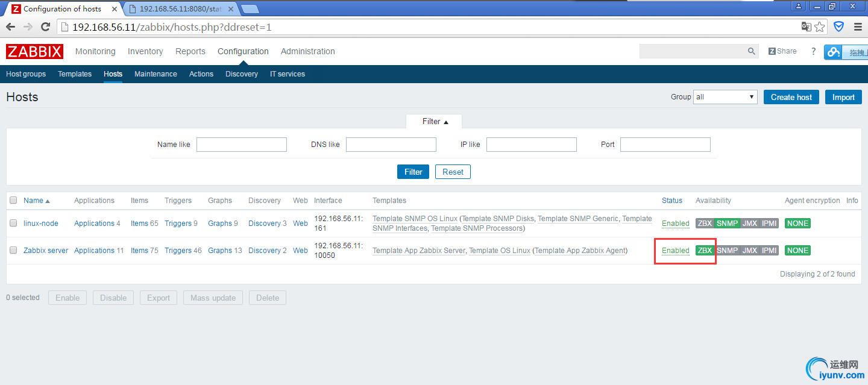Open the Discovery submenu tab
The width and height of the screenshot is (868, 385).
click(242, 74)
